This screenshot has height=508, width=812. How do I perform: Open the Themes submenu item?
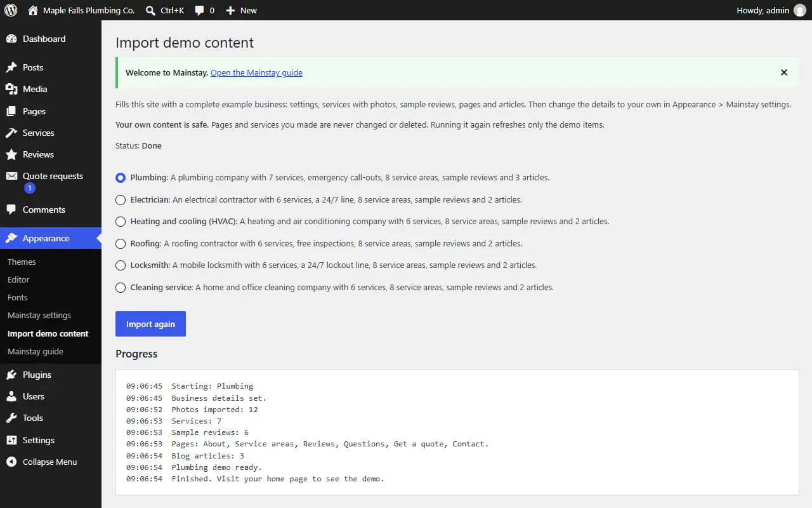coord(22,262)
